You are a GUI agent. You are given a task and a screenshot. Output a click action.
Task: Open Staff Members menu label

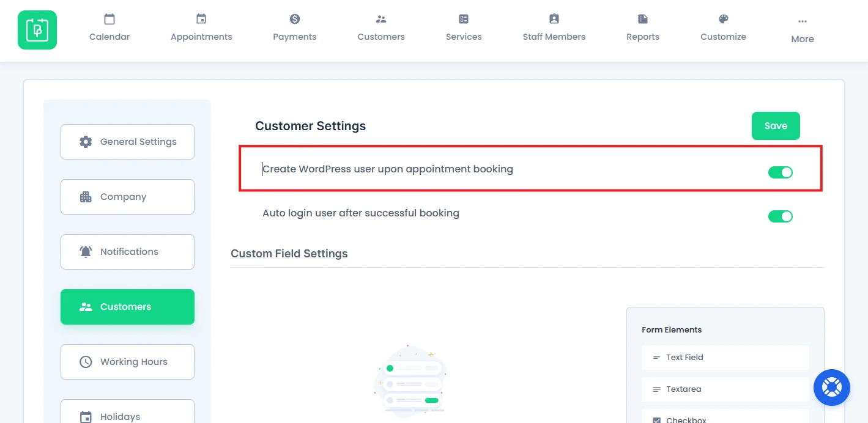click(x=554, y=37)
